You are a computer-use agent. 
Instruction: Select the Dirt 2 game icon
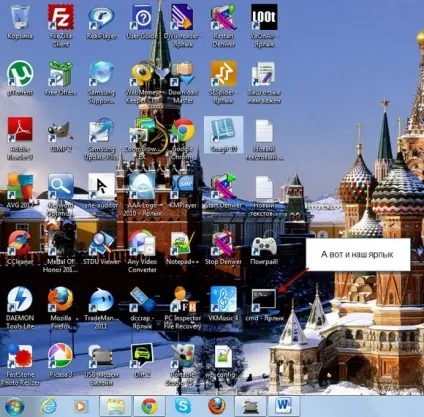[x=142, y=356]
